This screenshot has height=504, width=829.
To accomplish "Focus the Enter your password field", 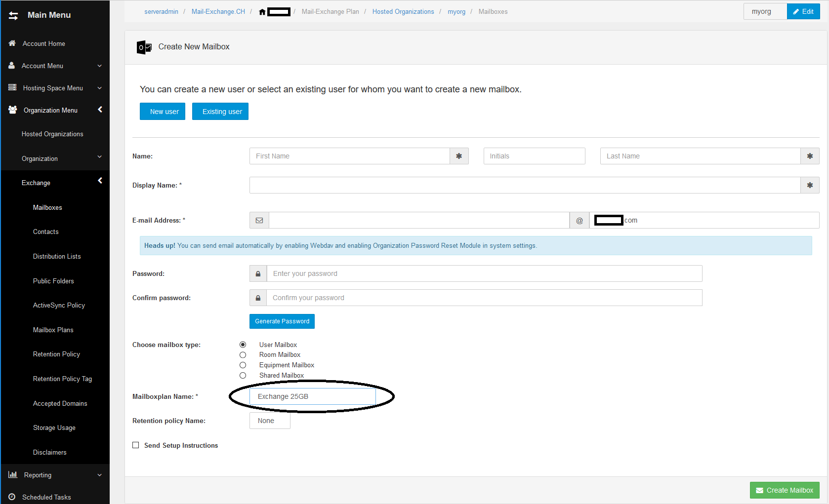I will point(485,273).
